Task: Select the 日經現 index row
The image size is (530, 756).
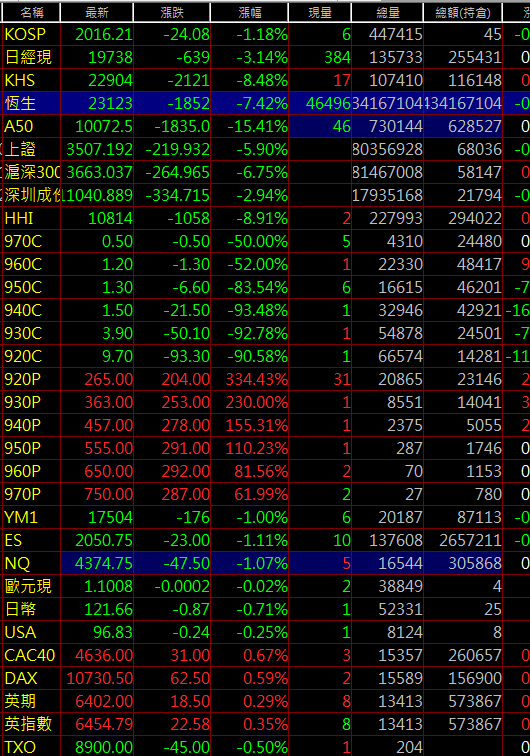Action: click(265, 57)
